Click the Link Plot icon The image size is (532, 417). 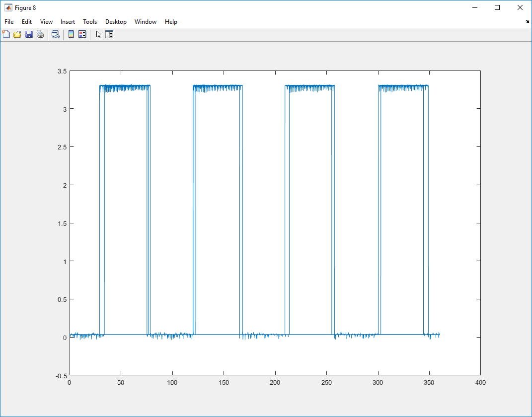(56, 34)
